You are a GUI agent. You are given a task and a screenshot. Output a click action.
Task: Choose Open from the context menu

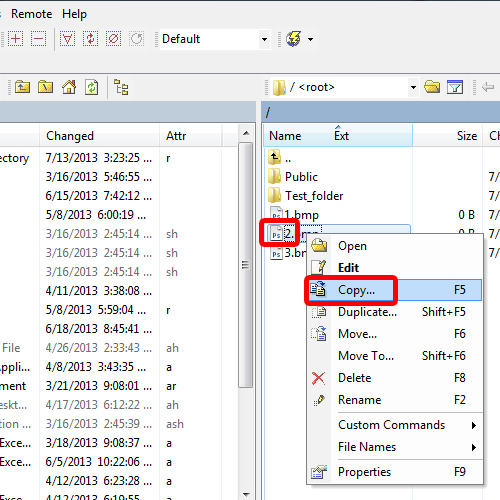point(395,246)
